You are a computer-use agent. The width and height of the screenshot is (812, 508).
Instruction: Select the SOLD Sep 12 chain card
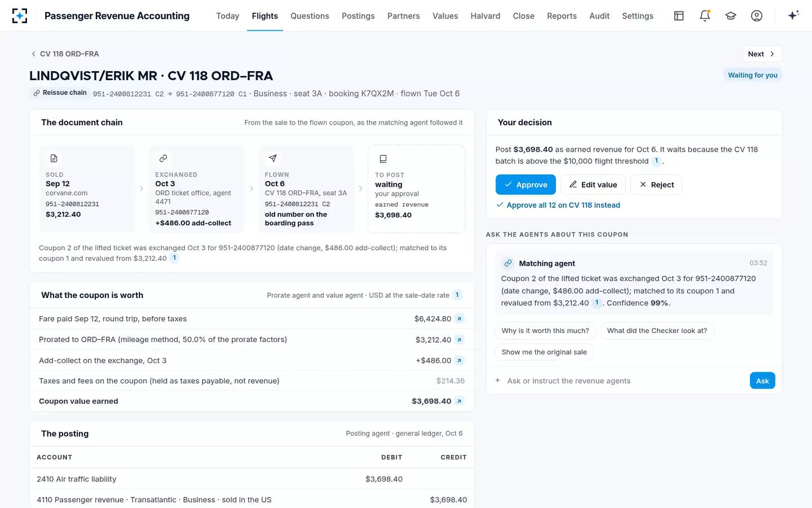pyautogui.click(x=87, y=189)
